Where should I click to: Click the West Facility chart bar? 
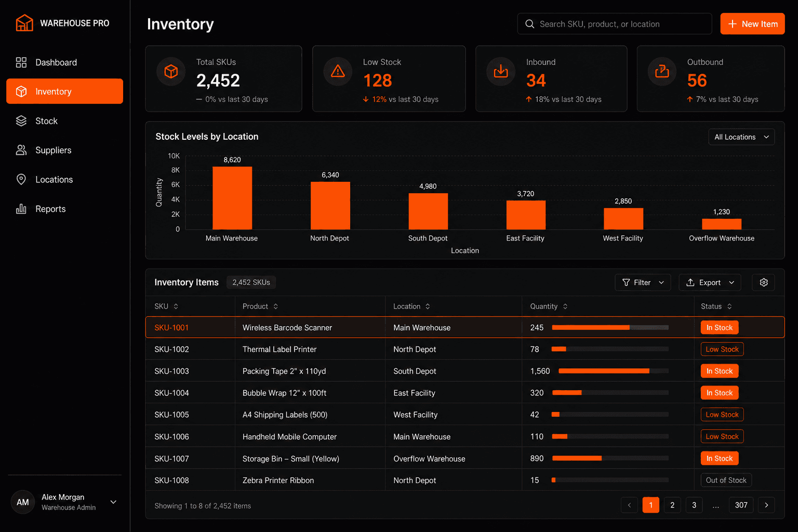pos(623,219)
